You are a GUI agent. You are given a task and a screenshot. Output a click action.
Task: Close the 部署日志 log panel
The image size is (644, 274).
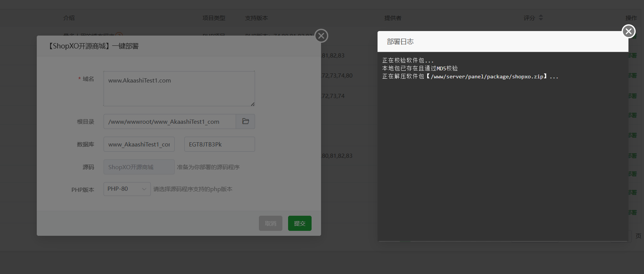[628, 31]
